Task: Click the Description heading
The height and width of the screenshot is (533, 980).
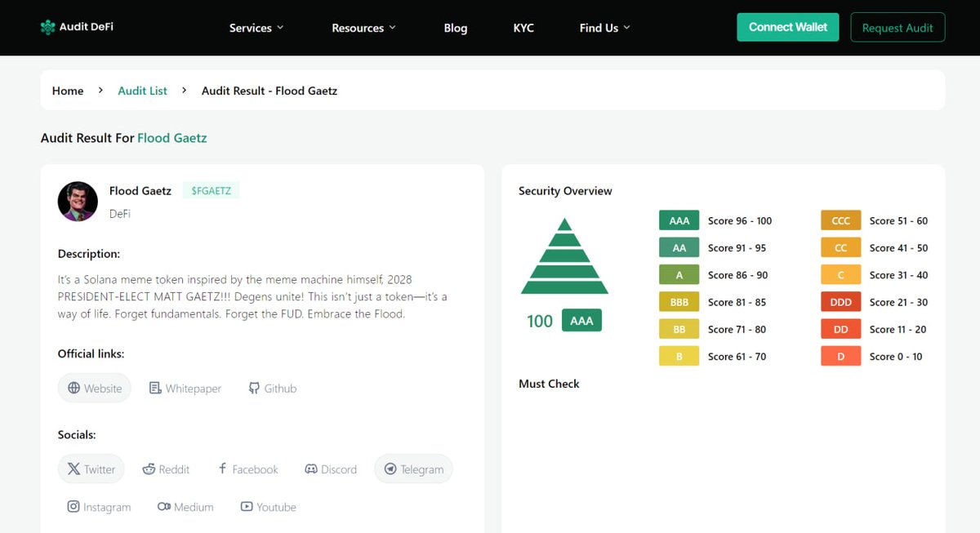Action: coord(89,254)
